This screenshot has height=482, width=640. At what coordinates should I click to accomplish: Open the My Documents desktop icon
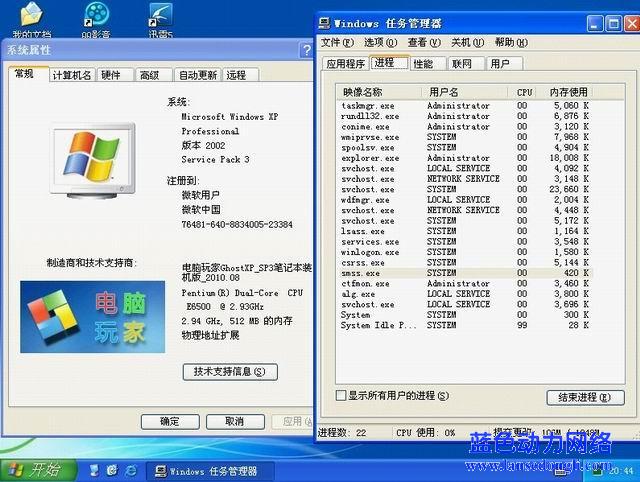pos(31,19)
